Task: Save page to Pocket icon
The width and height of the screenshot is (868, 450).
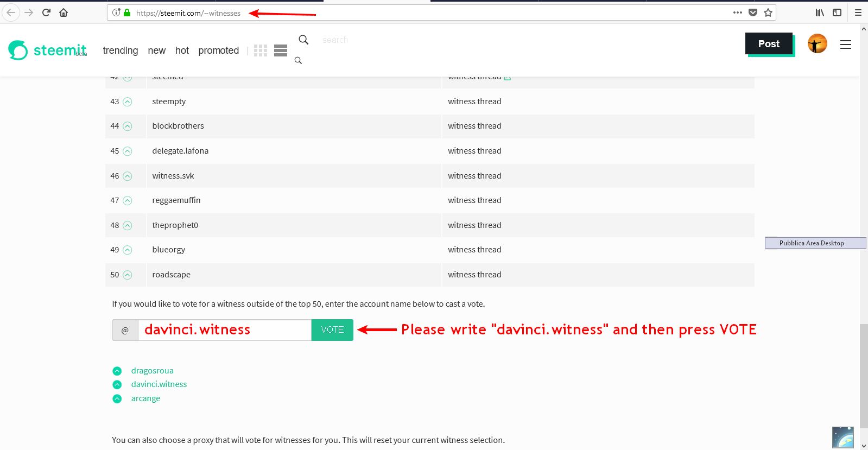Action: coord(753,12)
